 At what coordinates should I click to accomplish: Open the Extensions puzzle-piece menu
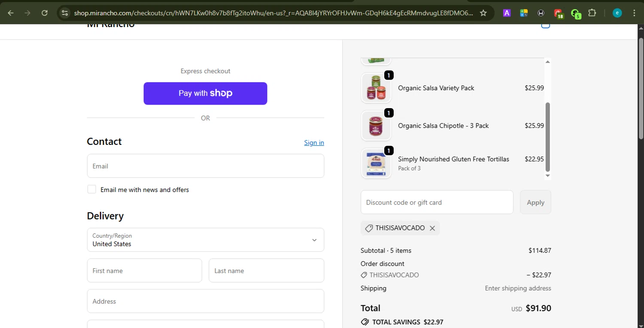pos(592,13)
